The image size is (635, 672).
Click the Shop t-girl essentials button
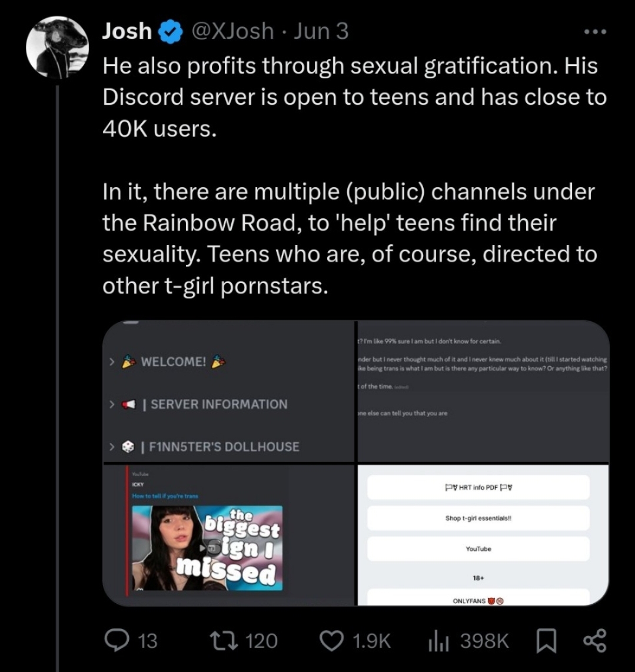coord(478,518)
